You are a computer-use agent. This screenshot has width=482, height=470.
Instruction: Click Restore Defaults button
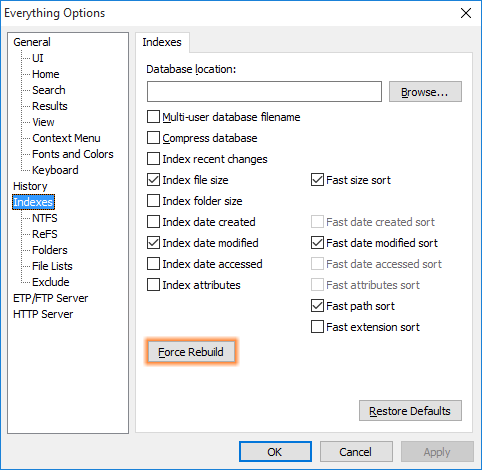coord(410,411)
